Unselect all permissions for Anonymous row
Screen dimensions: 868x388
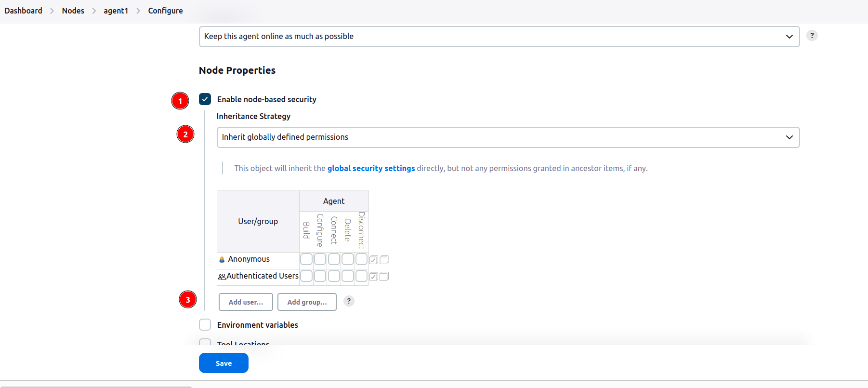pos(384,260)
